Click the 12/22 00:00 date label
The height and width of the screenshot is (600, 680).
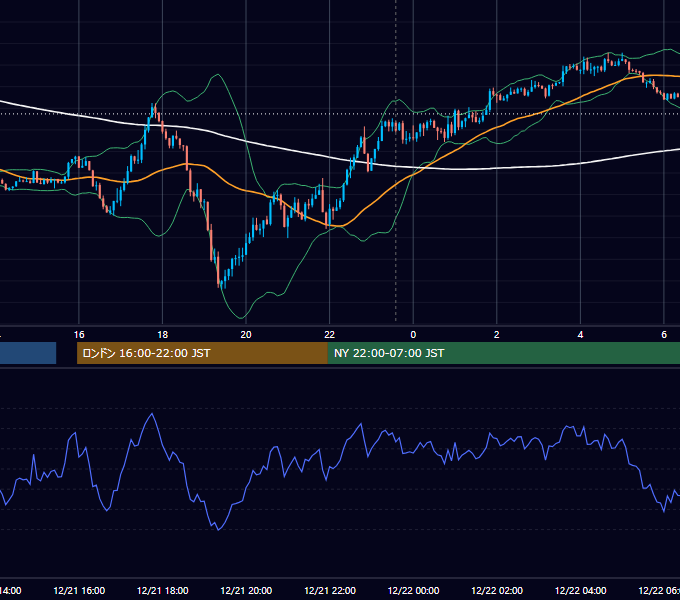click(413, 591)
